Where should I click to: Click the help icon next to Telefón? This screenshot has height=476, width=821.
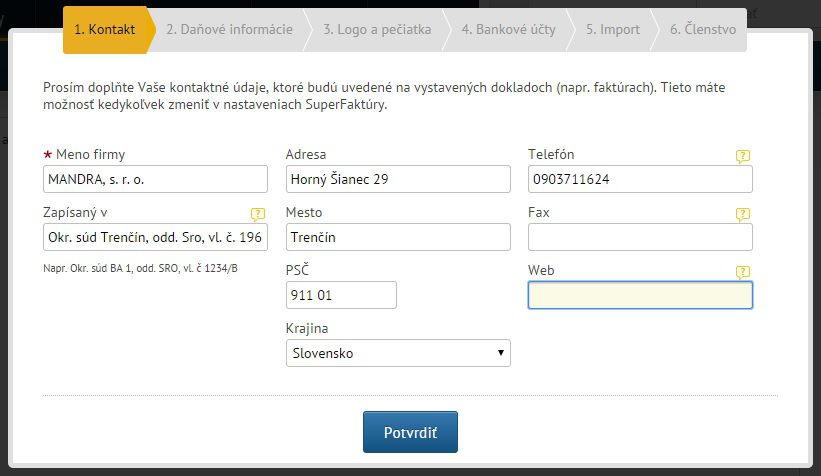[x=742, y=156]
